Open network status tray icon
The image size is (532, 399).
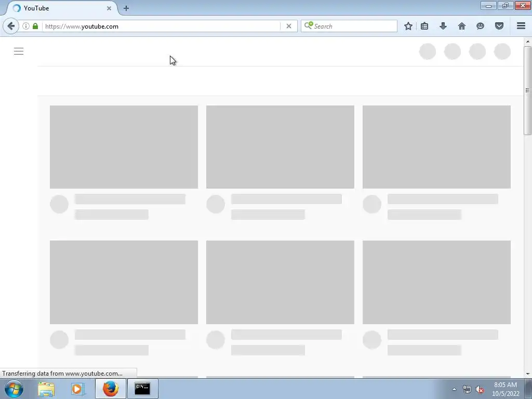point(467,389)
